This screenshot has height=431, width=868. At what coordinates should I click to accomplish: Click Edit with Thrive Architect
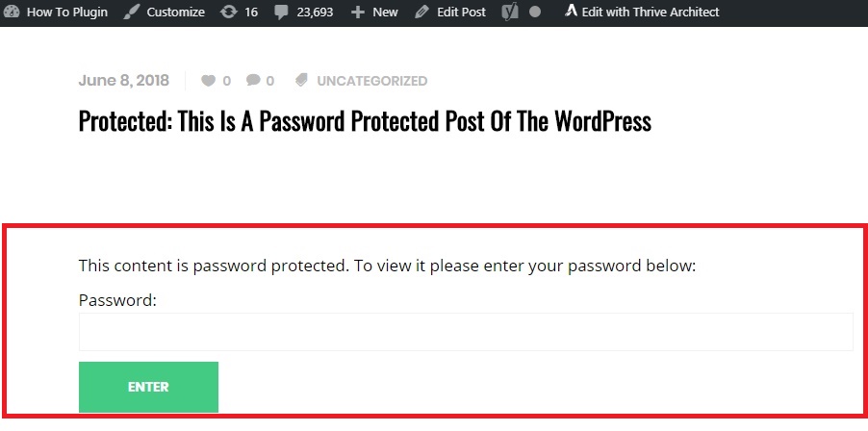click(x=651, y=12)
